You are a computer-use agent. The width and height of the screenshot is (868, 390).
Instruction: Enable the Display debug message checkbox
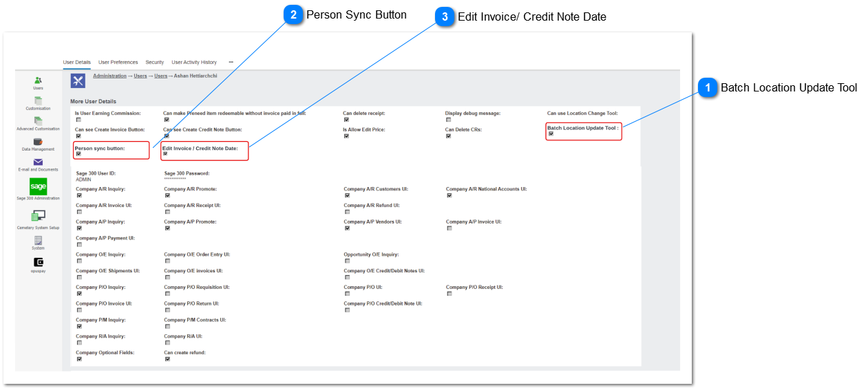(448, 120)
